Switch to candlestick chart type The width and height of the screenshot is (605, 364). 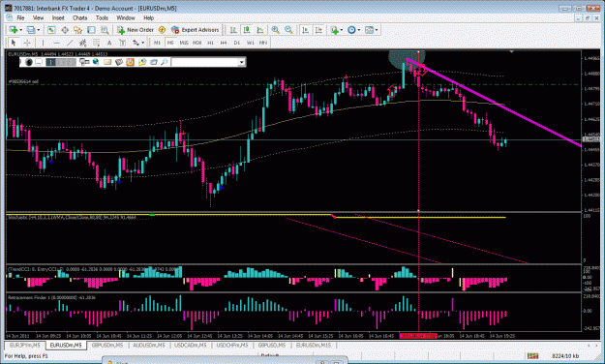point(247,30)
